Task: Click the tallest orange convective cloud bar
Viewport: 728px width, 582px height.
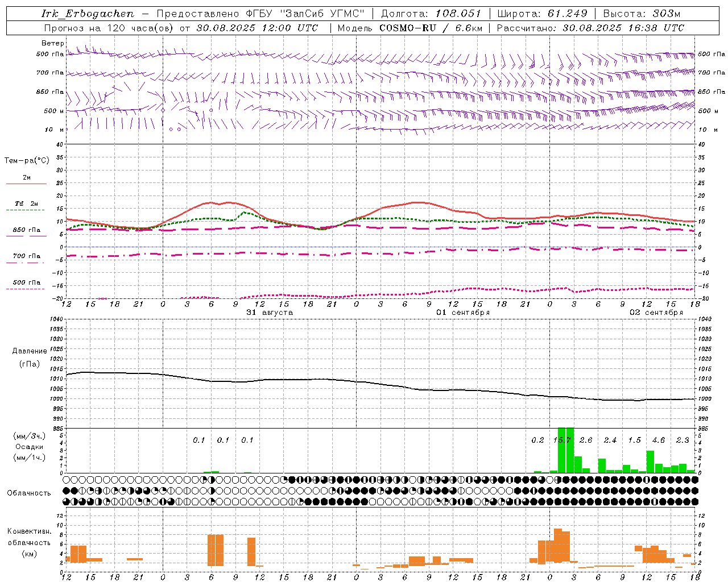Action: click(558, 546)
